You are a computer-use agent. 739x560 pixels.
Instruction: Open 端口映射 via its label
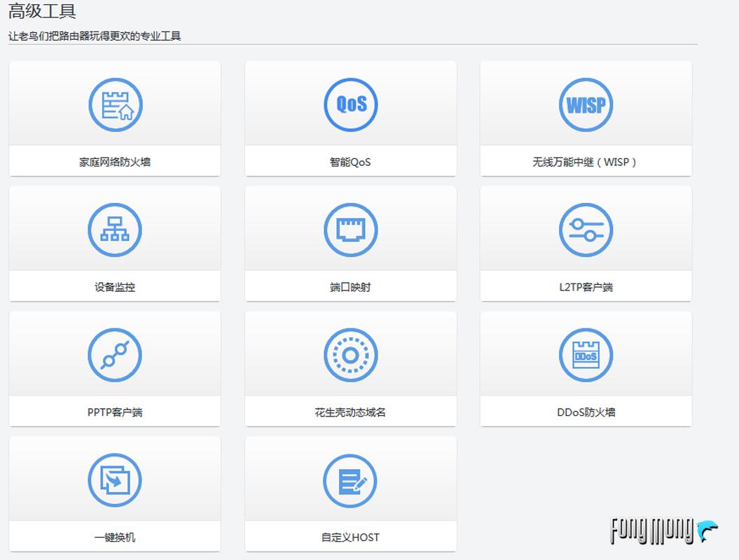[x=350, y=286]
